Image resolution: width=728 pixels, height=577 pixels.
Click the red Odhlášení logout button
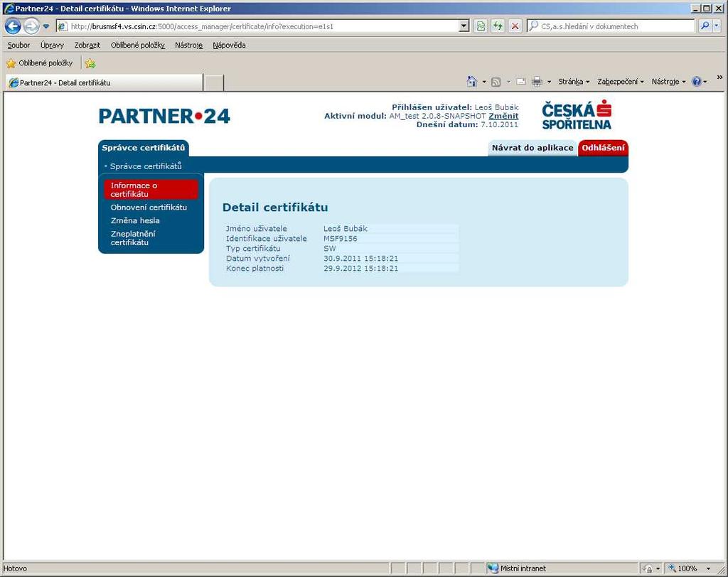603,148
